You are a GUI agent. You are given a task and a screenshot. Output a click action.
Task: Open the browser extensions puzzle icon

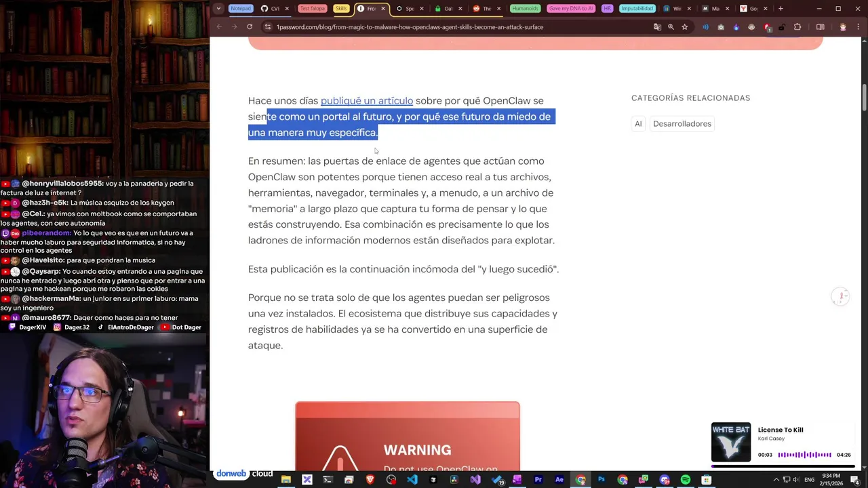pos(797,27)
